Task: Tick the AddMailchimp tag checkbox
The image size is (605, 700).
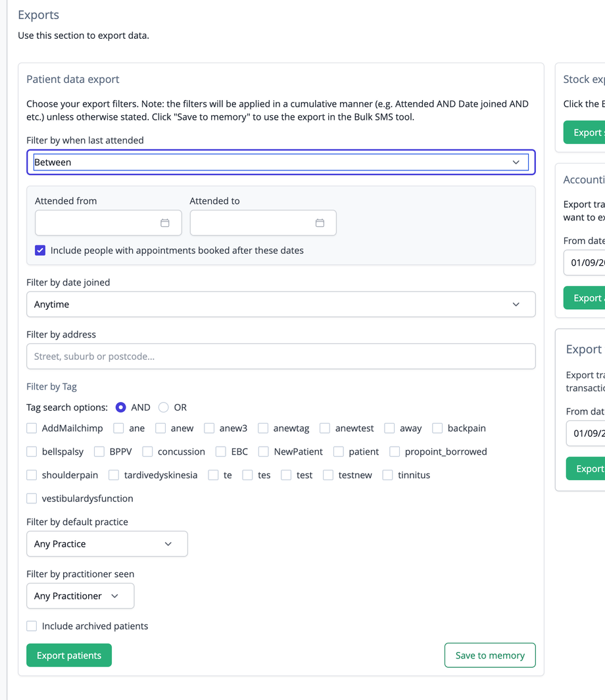Action: [x=32, y=428]
